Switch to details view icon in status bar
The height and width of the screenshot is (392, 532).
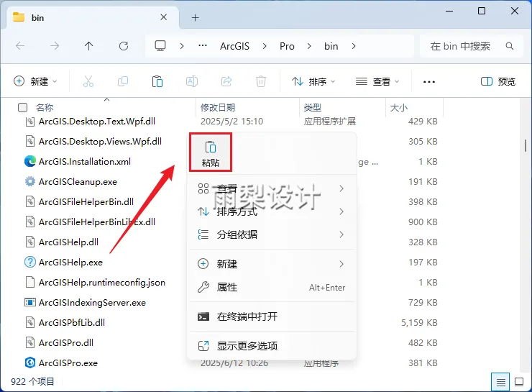pyautogui.click(x=501, y=382)
